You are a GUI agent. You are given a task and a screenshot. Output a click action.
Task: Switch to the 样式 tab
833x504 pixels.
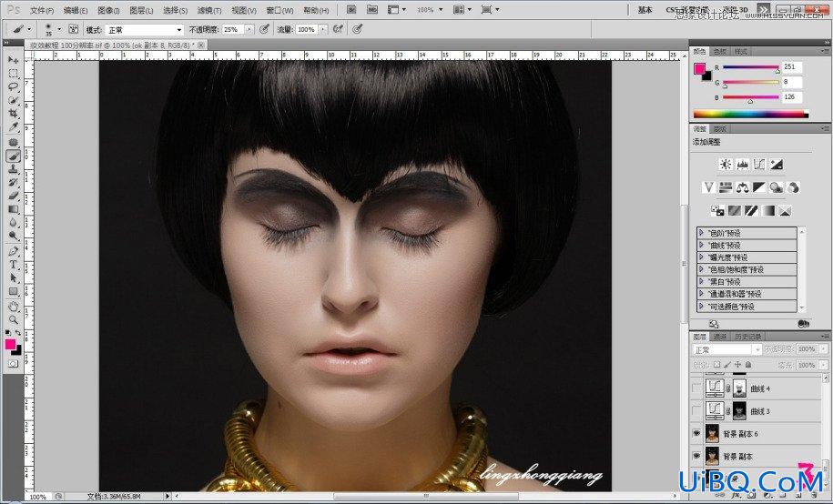[740, 52]
